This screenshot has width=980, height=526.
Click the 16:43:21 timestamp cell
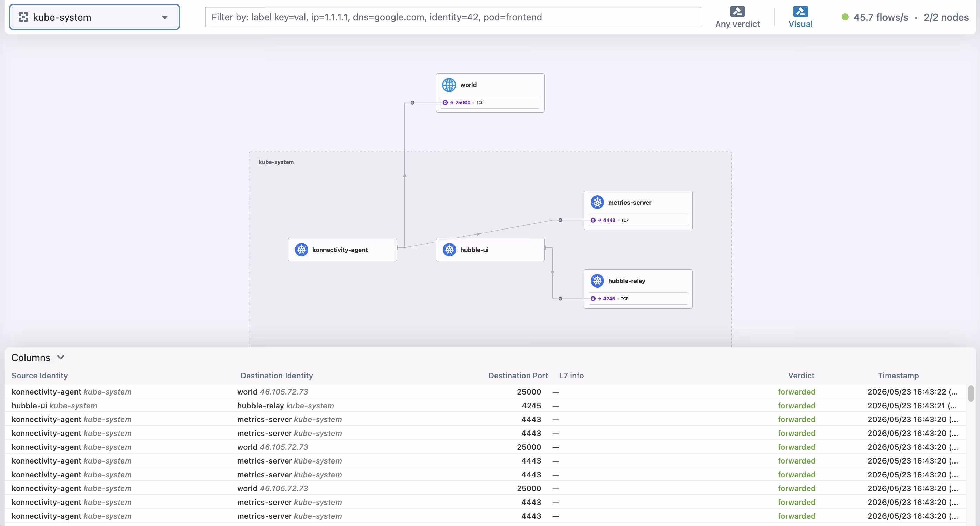tap(912, 406)
